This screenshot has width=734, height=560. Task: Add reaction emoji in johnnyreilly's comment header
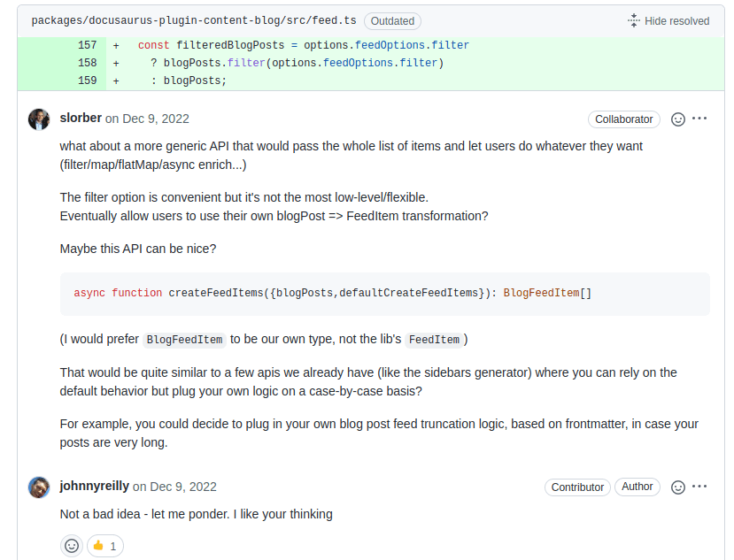pos(678,487)
